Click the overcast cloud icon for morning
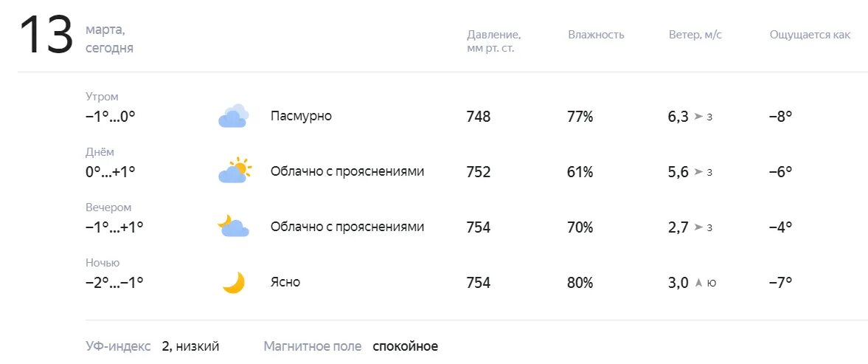The width and height of the screenshot is (868, 364). tap(233, 117)
